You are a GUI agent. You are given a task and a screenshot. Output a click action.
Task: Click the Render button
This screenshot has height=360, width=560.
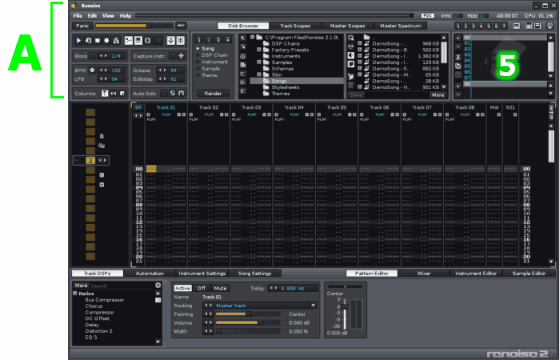pos(213,93)
